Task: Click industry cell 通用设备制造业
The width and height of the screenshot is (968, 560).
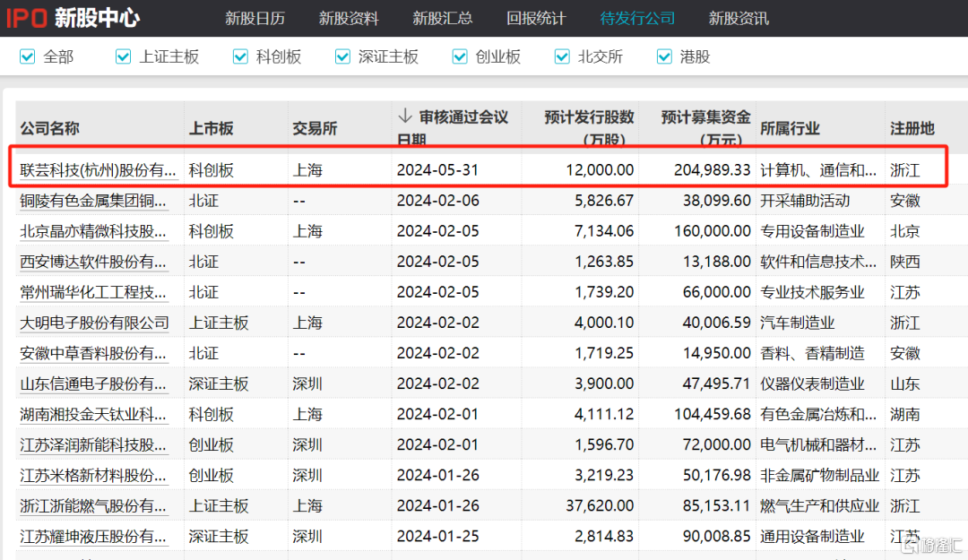Action: point(812,537)
